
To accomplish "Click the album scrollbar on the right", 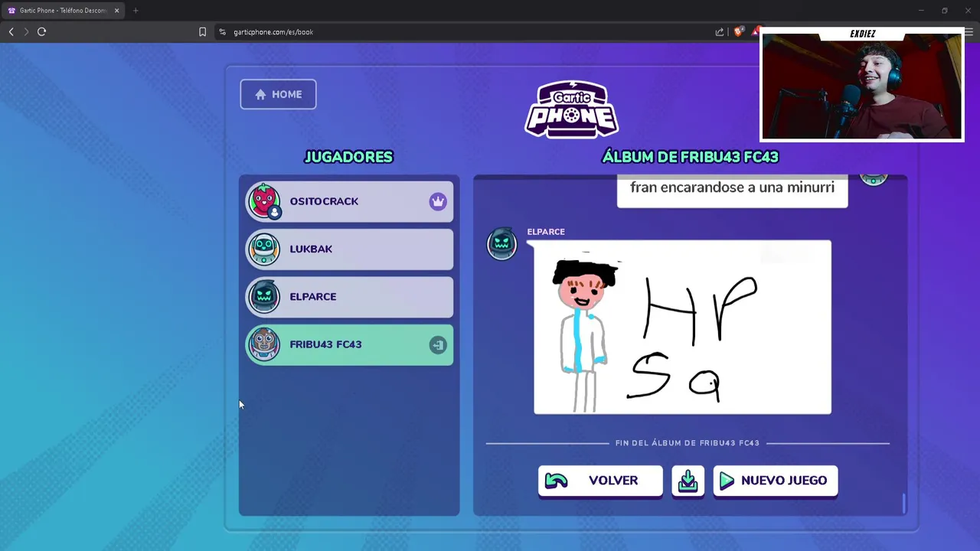I will [x=904, y=504].
